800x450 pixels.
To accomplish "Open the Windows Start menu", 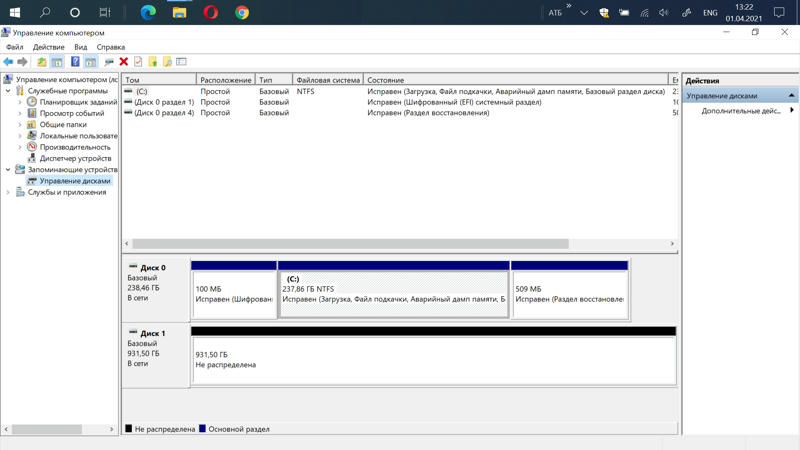I will click(x=15, y=12).
